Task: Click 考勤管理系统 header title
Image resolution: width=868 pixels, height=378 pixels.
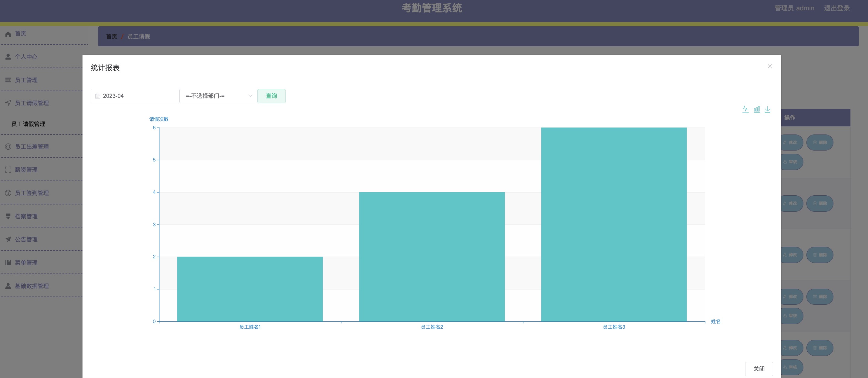Action: point(432,8)
